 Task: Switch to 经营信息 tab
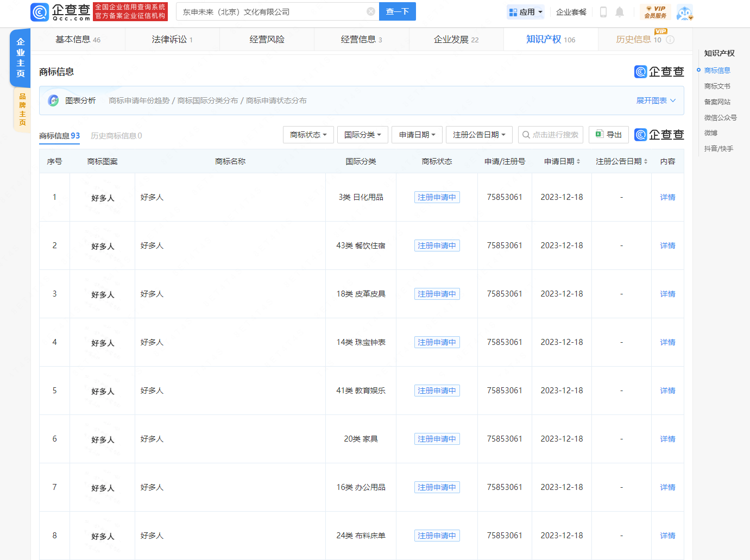coord(361,40)
